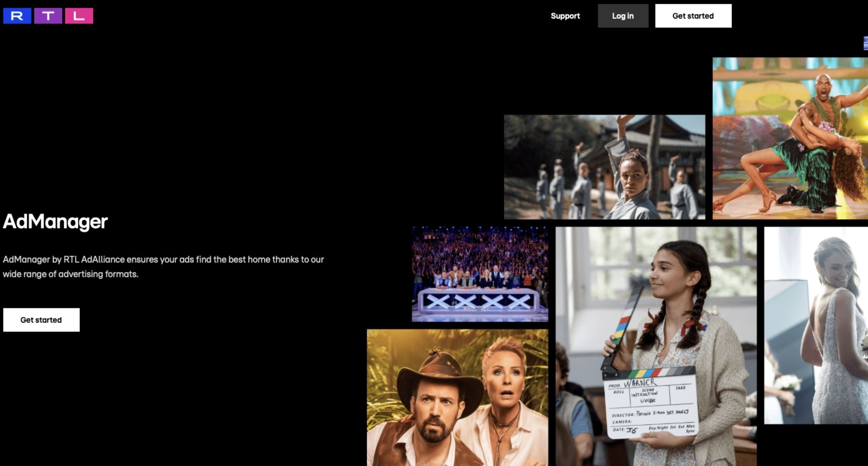Open the Support link in header
Viewport: 868px width, 466px height.
pyautogui.click(x=565, y=16)
